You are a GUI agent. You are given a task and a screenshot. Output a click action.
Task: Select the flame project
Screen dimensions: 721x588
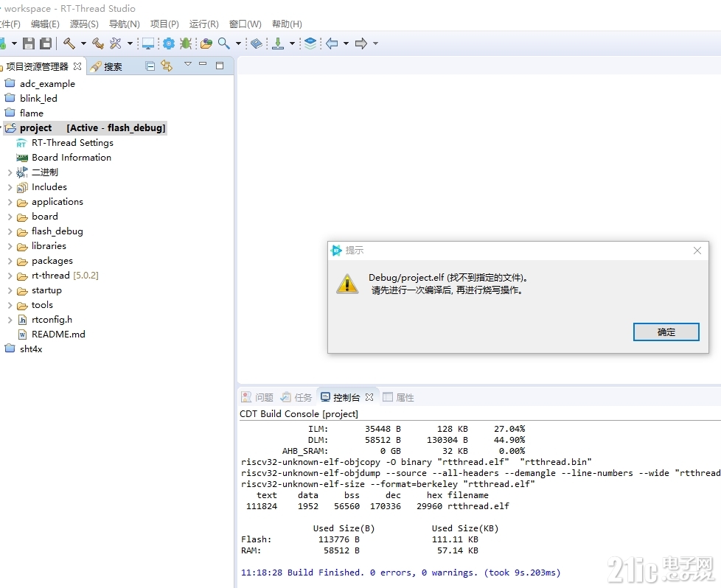[24, 113]
